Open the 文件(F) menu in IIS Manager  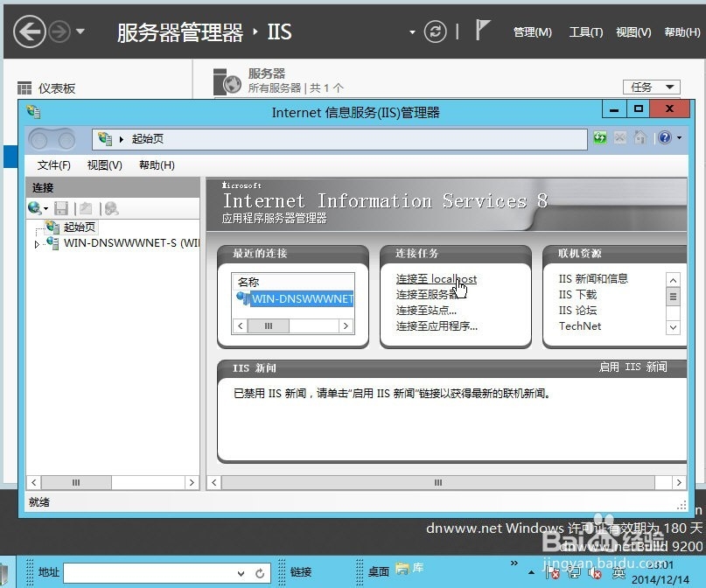(x=52, y=165)
